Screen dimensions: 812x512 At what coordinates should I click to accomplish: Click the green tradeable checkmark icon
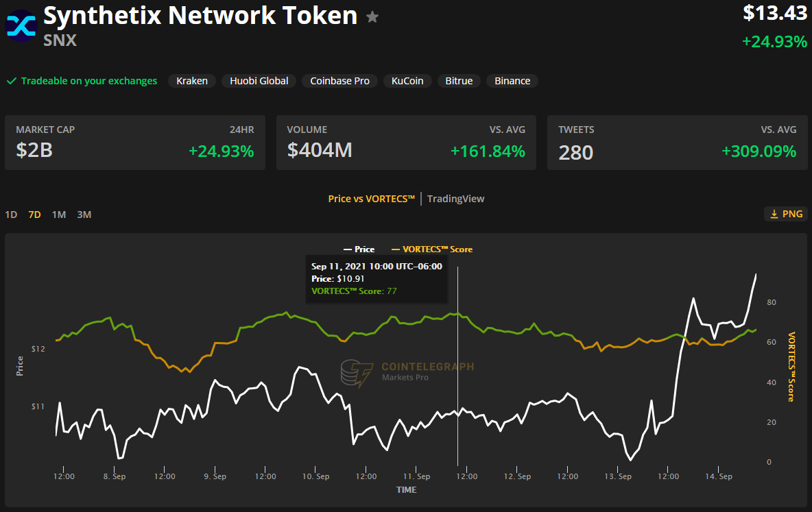[x=12, y=81]
